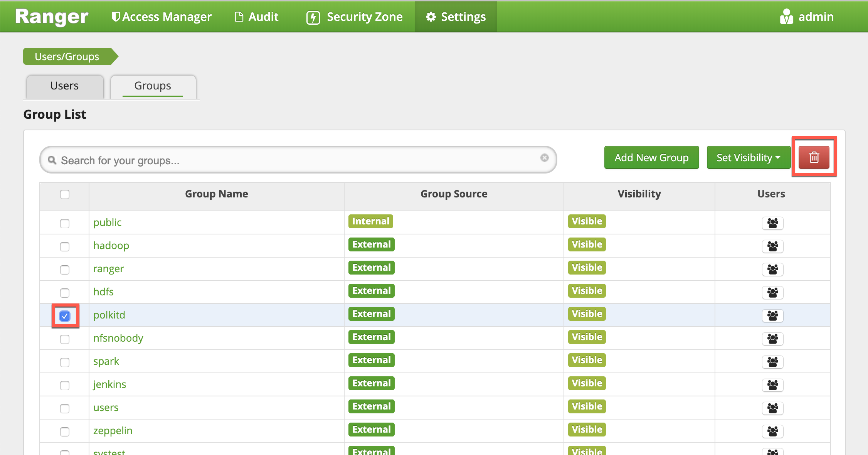868x455 pixels.
Task: Click the red trash delete icon
Action: [x=814, y=157]
